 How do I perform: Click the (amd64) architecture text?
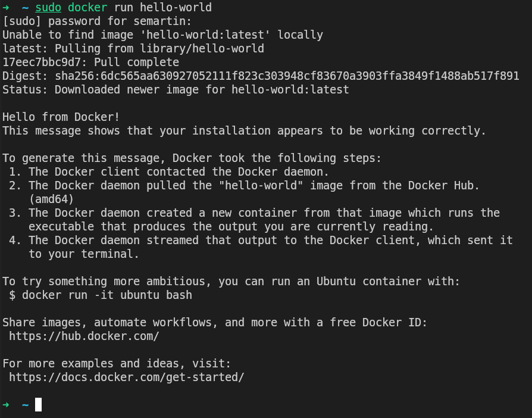point(51,199)
